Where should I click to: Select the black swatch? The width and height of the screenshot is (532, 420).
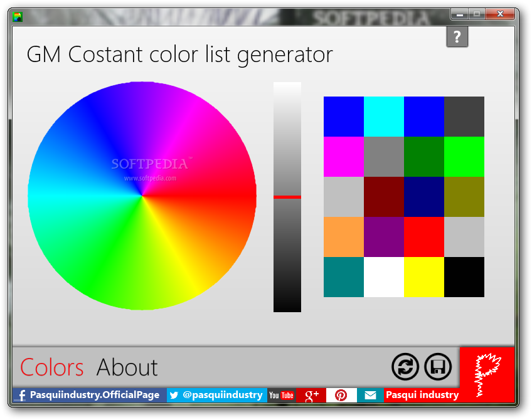(x=464, y=277)
